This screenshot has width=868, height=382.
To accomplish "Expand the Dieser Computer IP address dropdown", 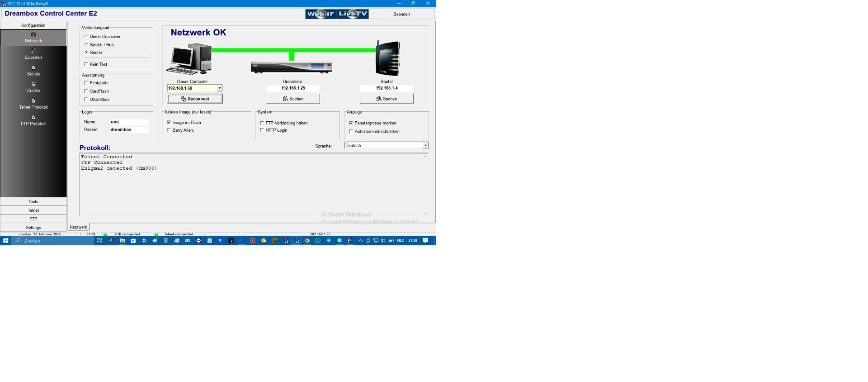I will coord(220,88).
